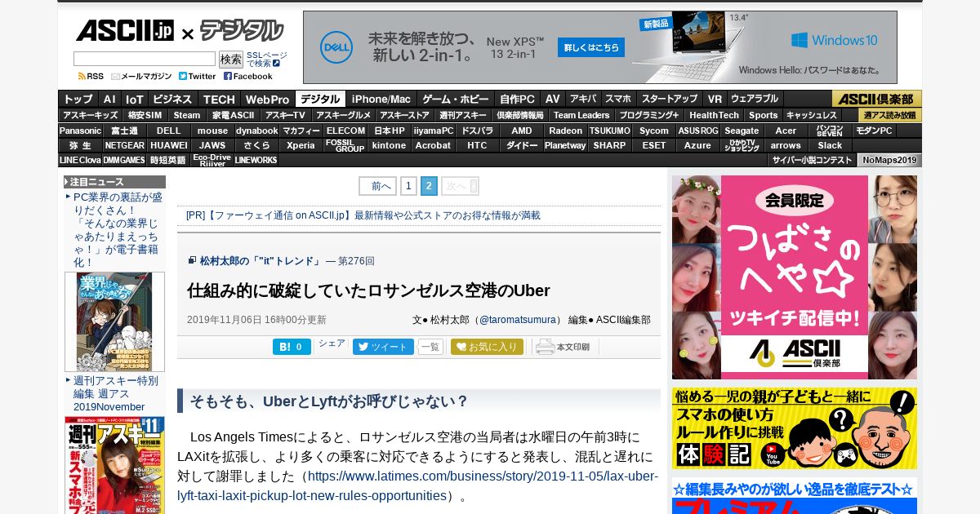Click the Hatena bookmark B! button

(292, 347)
